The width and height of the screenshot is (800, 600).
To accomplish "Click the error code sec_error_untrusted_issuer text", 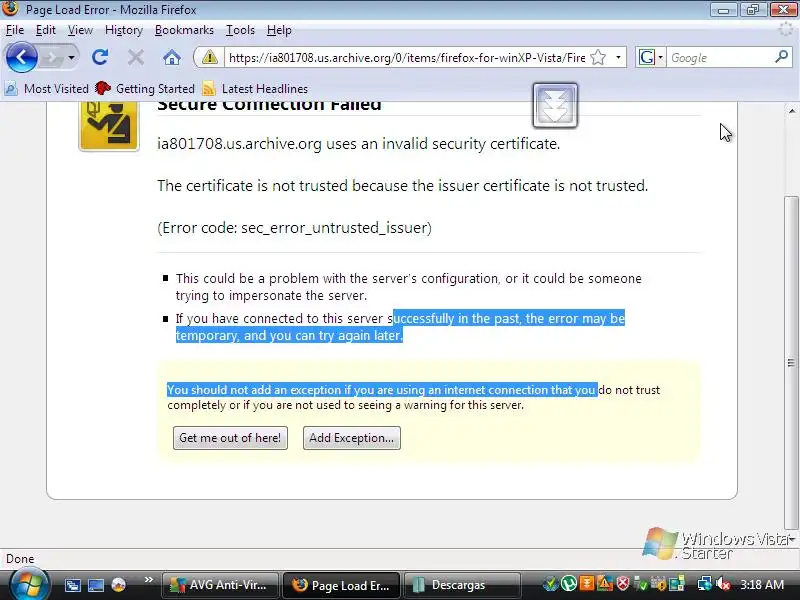I will (294, 228).
